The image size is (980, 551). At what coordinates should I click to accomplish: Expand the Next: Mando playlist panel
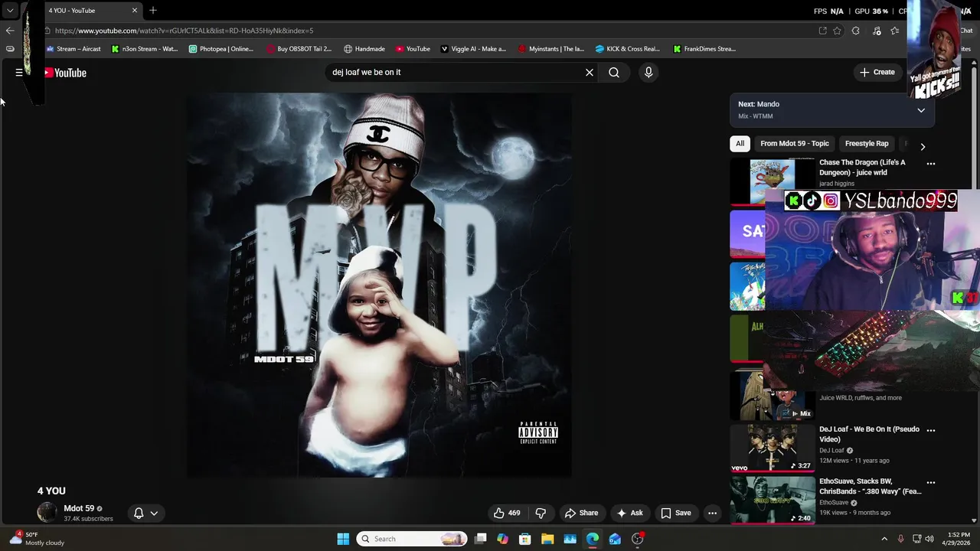point(921,110)
